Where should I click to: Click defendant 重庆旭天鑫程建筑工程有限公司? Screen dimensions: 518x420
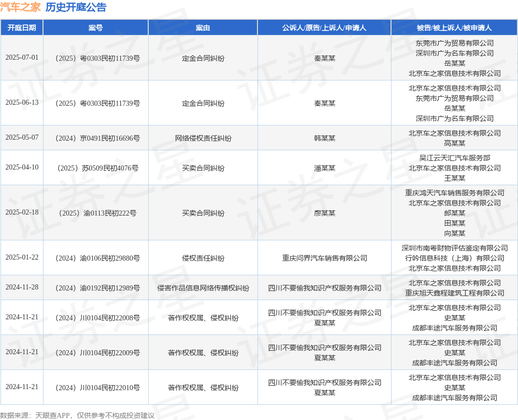pos(455,293)
